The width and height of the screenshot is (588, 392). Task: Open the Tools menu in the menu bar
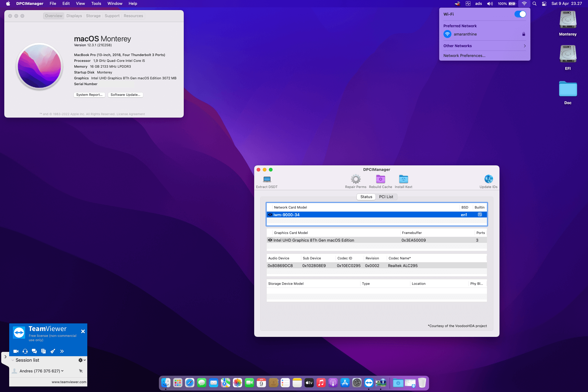(x=96, y=4)
